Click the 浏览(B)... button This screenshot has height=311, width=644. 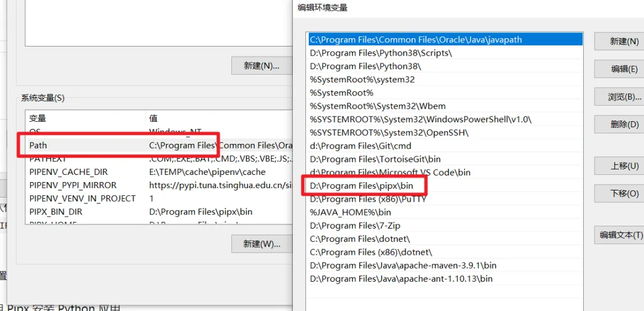tap(620, 97)
